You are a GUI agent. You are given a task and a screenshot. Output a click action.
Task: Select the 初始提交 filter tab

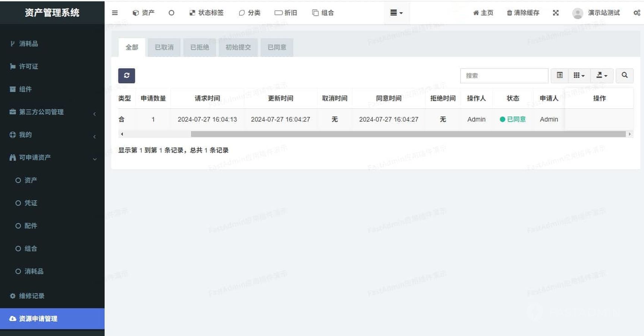pyautogui.click(x=238, y=47)
